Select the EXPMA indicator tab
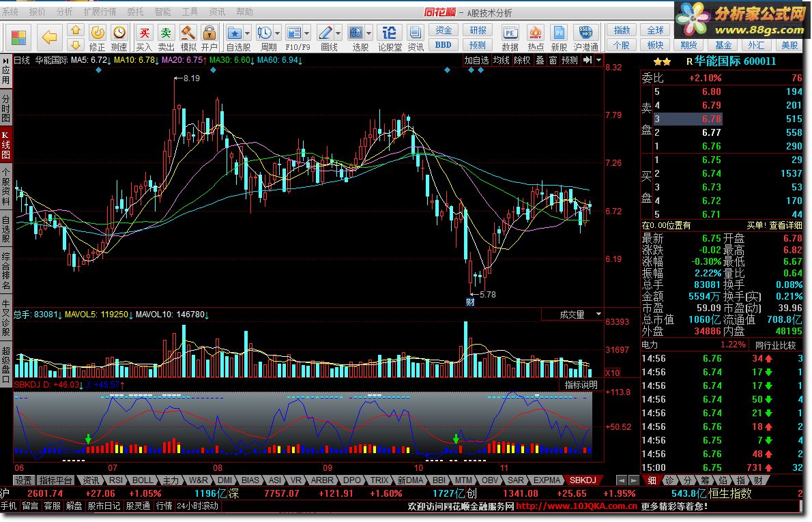 pos(547,480)
